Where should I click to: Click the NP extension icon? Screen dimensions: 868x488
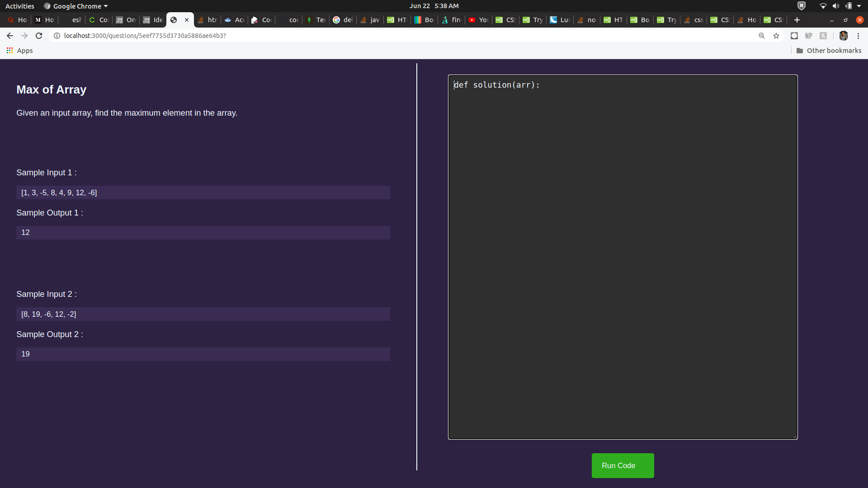point(809,36)
